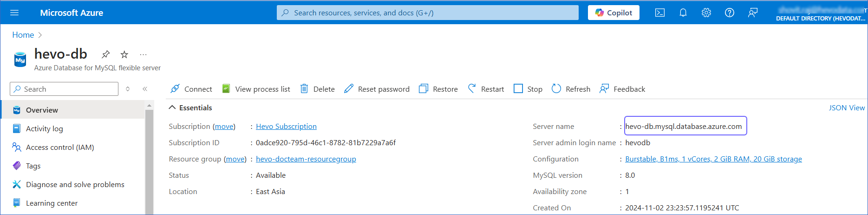
Task: Click the Created On timestamp
Action: (x=682, y=208)
